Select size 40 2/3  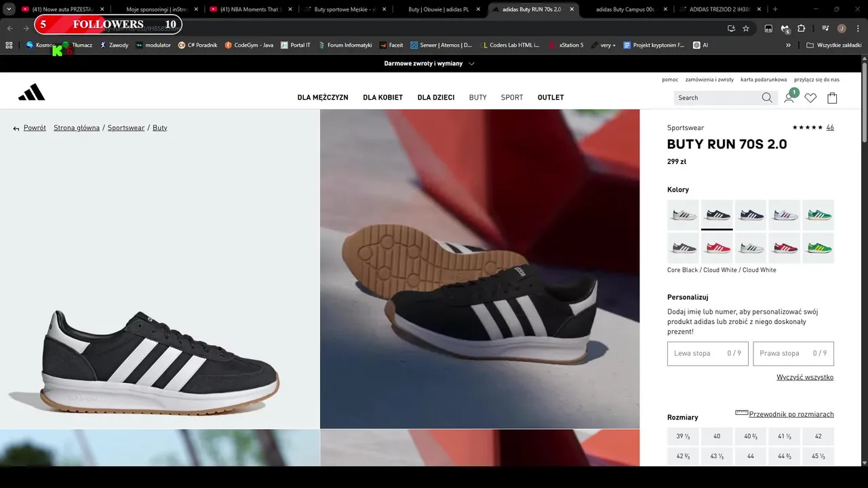point(751,436)
